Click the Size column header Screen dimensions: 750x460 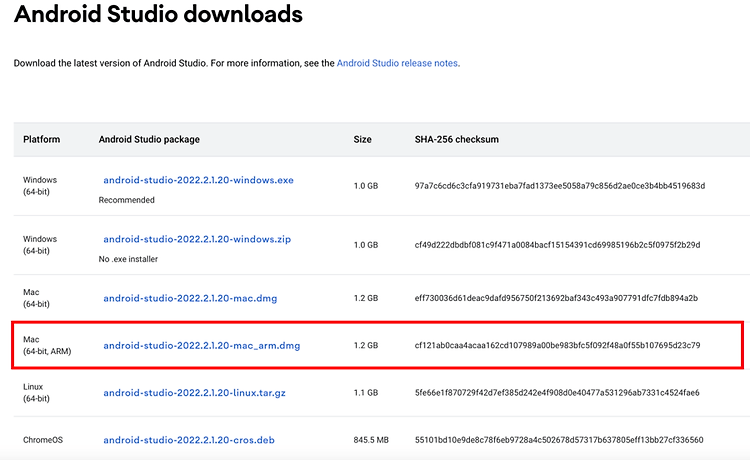coord(363,139)
